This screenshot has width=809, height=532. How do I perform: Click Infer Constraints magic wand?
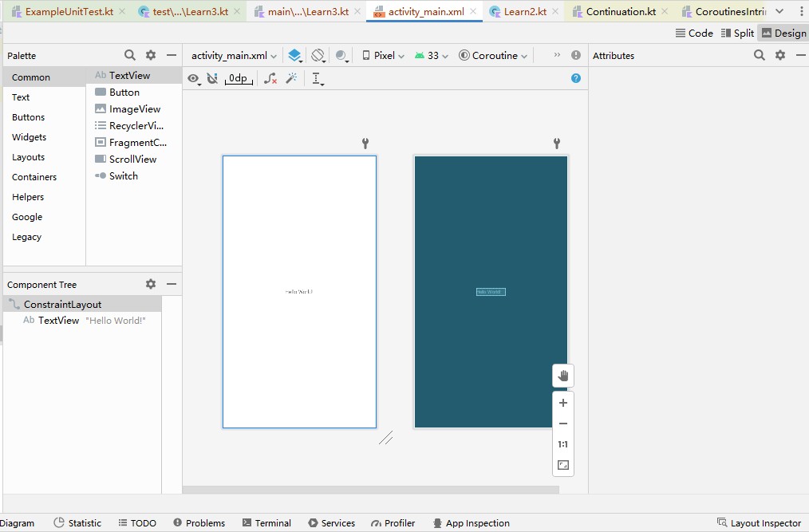tap(291, 78)
